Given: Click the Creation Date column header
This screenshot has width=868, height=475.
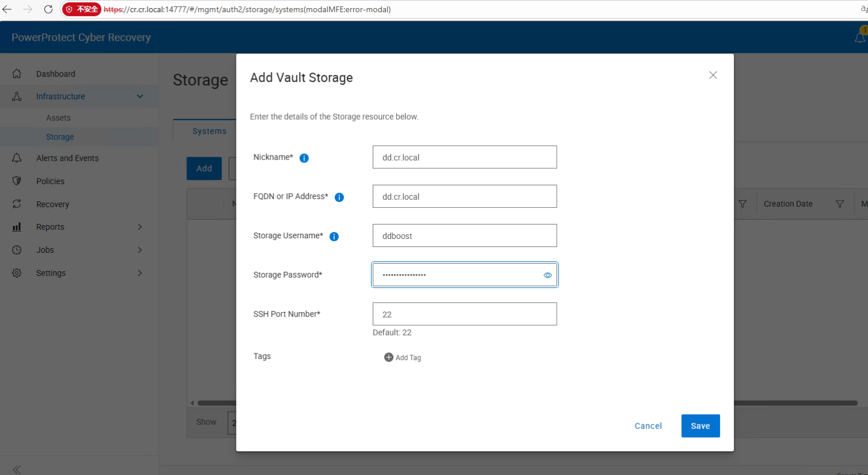Looking at the screenshot, I should (788, 204).
